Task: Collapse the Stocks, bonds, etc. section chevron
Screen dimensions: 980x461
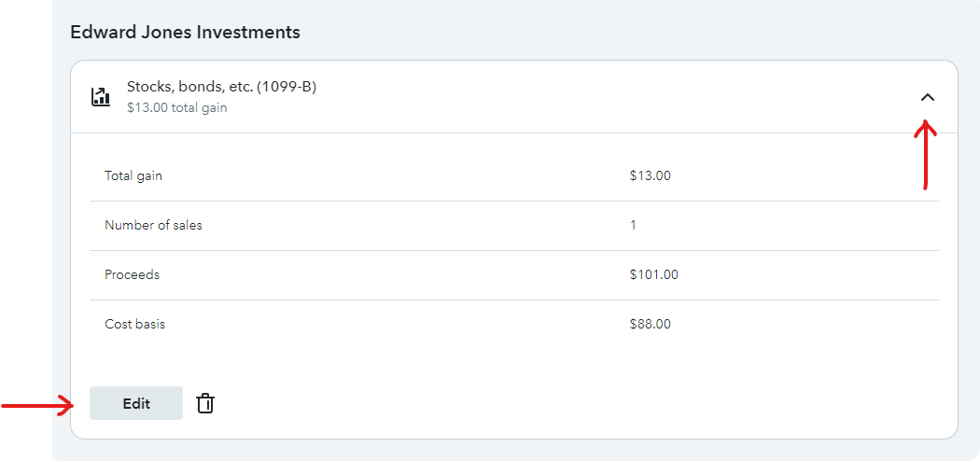Action: coord(927,97)
